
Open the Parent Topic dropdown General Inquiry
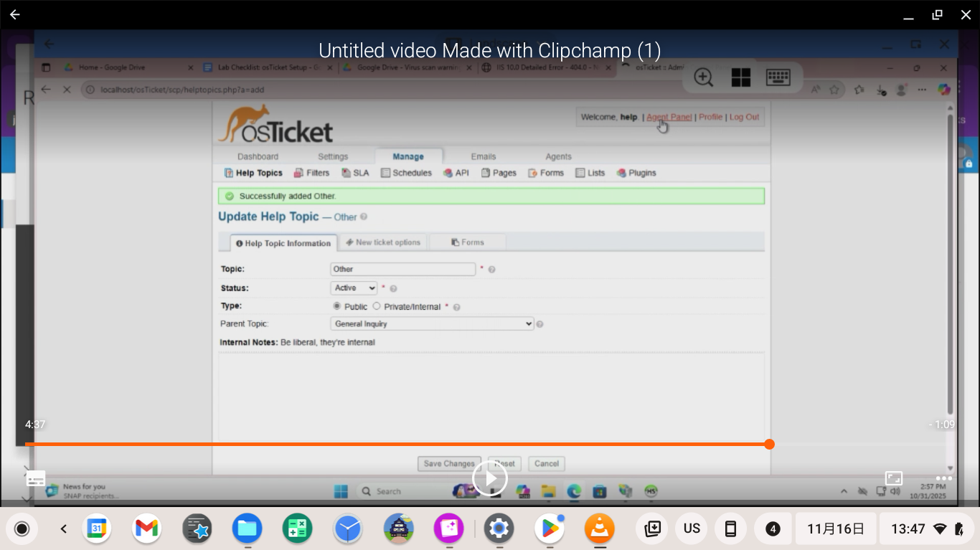click(432, 324)
